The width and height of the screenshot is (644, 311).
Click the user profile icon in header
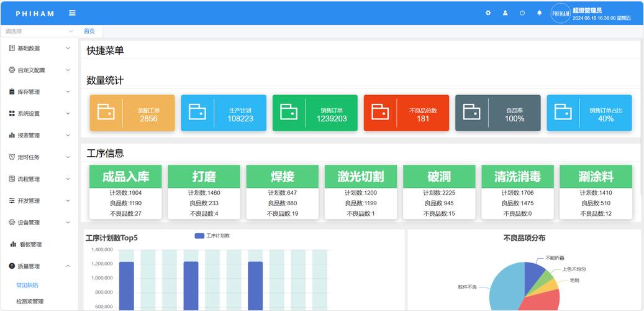coord(505,13)
